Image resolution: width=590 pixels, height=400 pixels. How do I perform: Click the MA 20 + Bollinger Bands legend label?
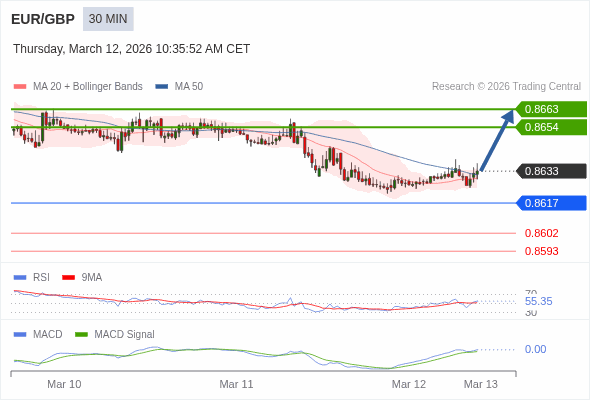pyautogui.click(x=88, y=87)
